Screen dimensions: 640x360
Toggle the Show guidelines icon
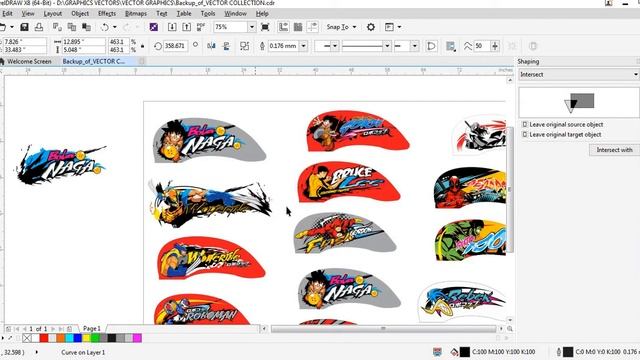[x=313, y=27]
